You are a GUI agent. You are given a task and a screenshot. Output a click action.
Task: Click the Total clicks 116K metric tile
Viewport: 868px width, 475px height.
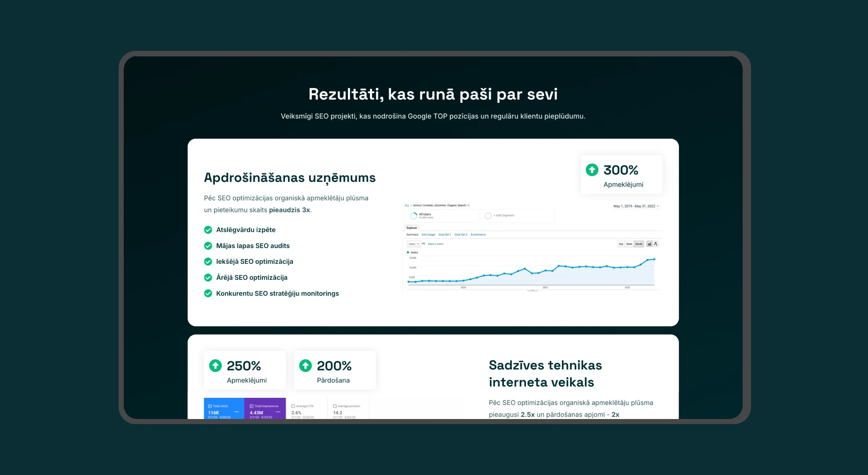[224, 408]
